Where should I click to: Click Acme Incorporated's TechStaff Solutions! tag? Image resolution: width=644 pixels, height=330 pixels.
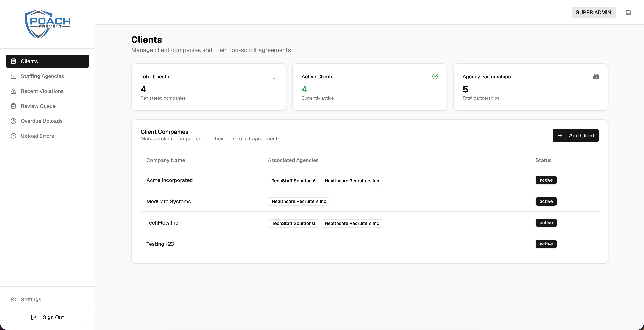(x=293, y=181)
